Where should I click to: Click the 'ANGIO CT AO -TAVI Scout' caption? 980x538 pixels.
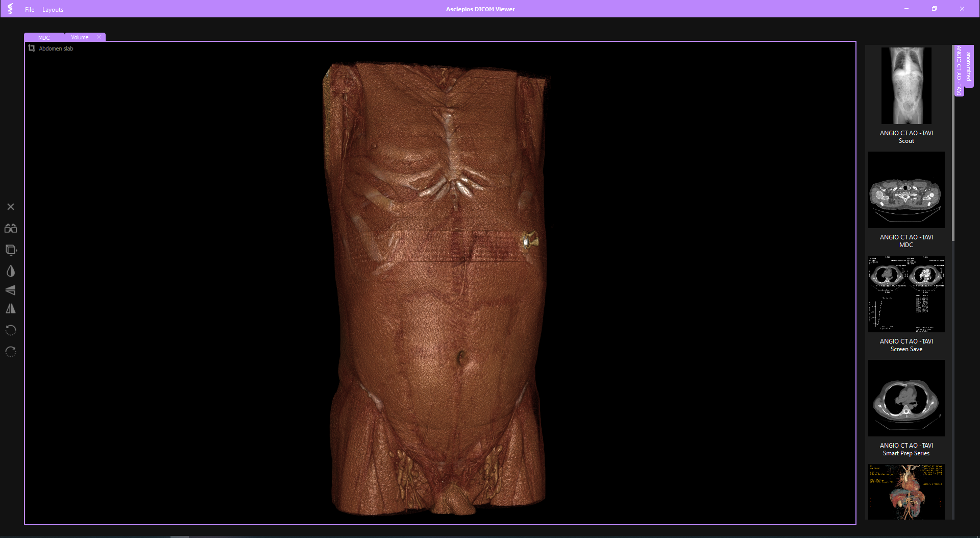tap(906, 137)
